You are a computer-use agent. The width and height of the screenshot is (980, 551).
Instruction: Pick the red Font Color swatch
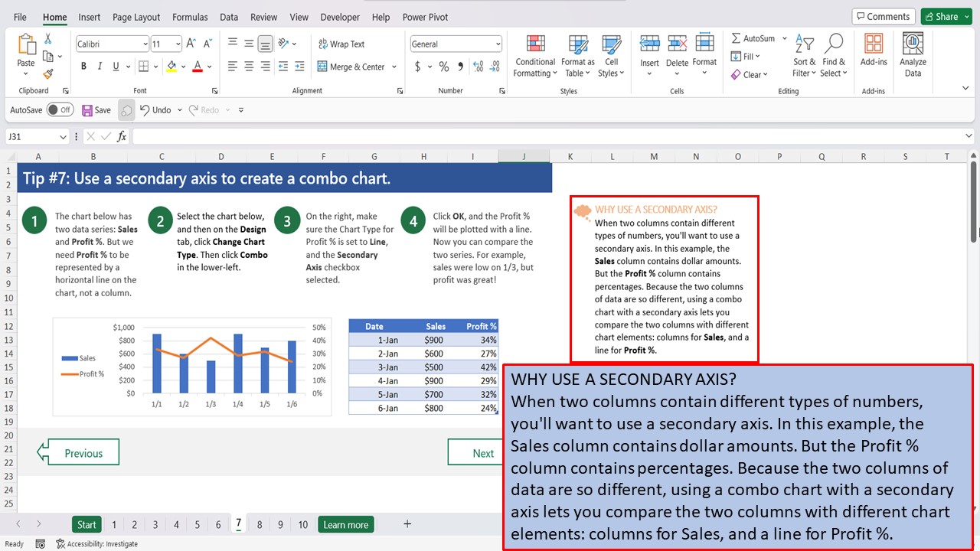(x=197, y=67)
